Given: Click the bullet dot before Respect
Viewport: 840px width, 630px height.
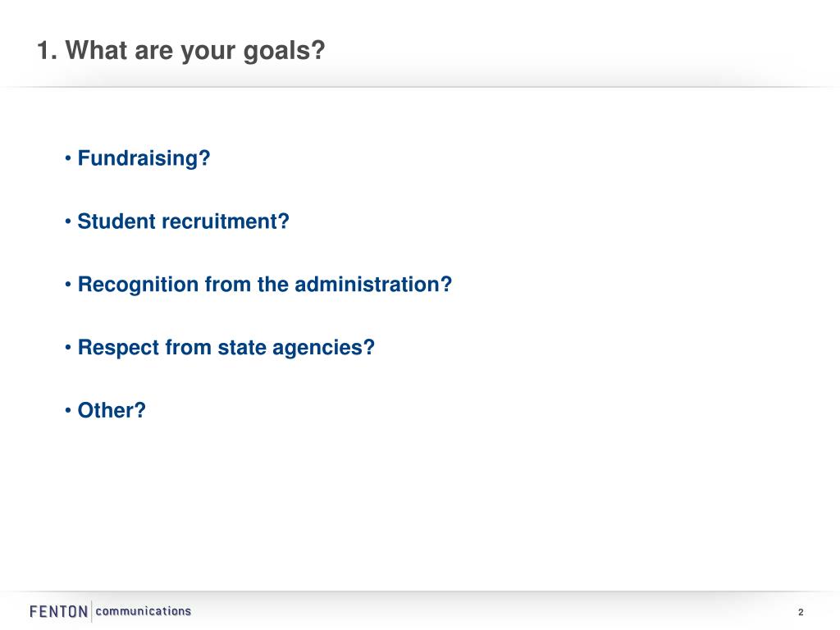Looking at the screenshot, I should (68, 347).
